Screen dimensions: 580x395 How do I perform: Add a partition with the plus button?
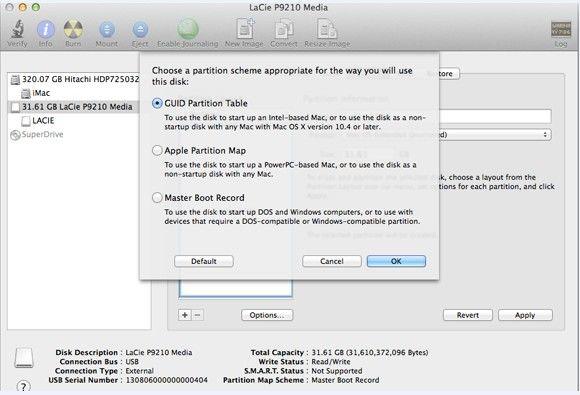tap(185, 315)
